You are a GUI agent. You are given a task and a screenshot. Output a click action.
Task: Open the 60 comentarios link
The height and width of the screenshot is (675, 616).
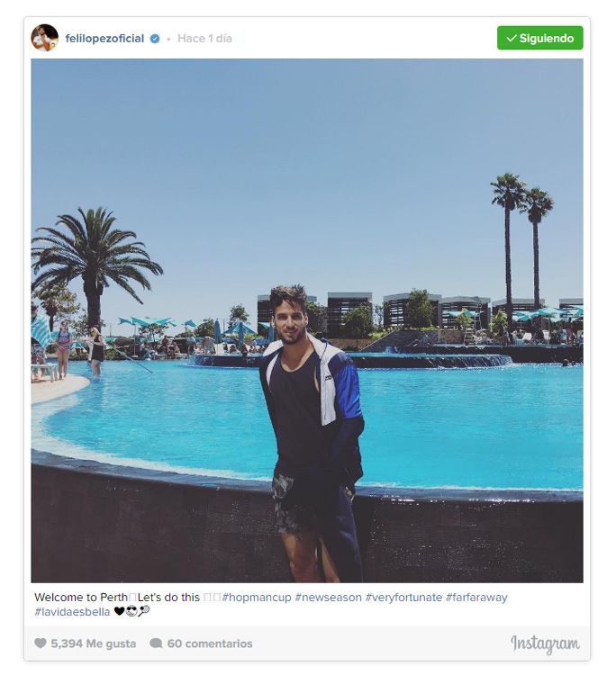click(210, 643)
